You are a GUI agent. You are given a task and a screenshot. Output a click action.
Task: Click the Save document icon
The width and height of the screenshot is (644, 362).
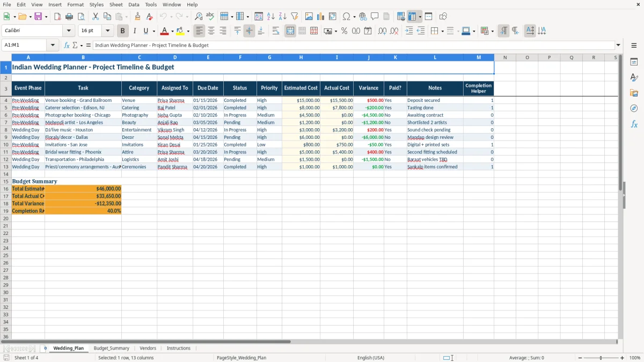click(x=38, y=17)
